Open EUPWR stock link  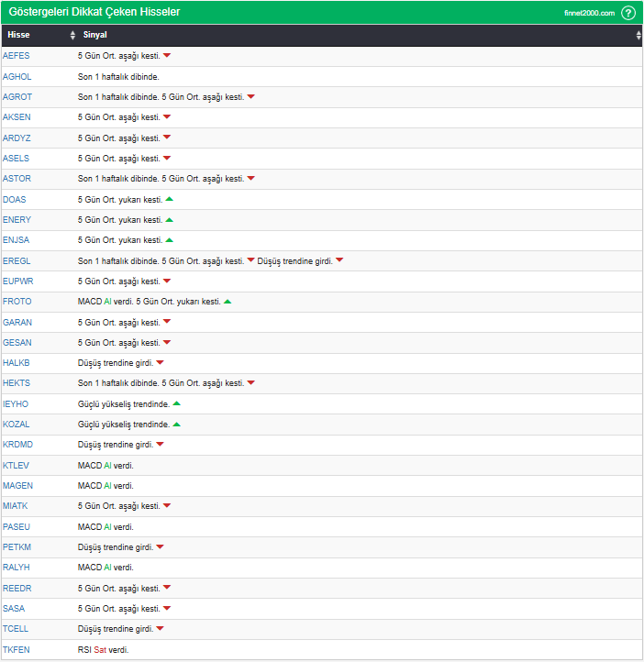point(17,281)
